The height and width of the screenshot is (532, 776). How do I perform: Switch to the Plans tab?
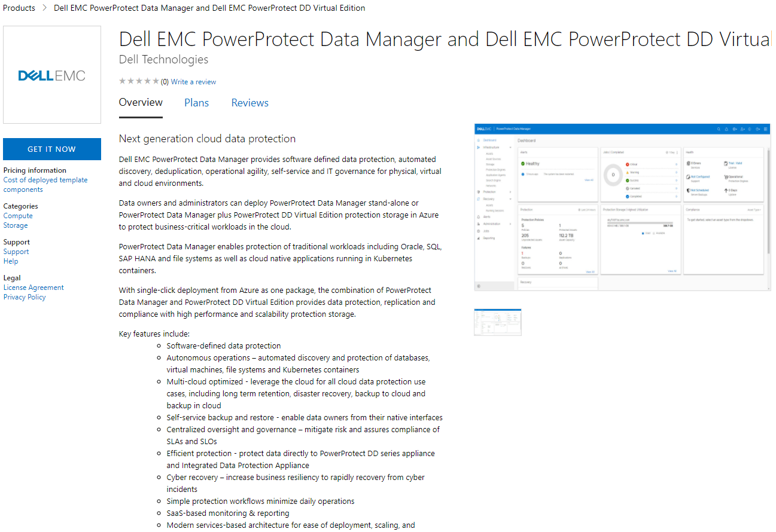(196, 102)
